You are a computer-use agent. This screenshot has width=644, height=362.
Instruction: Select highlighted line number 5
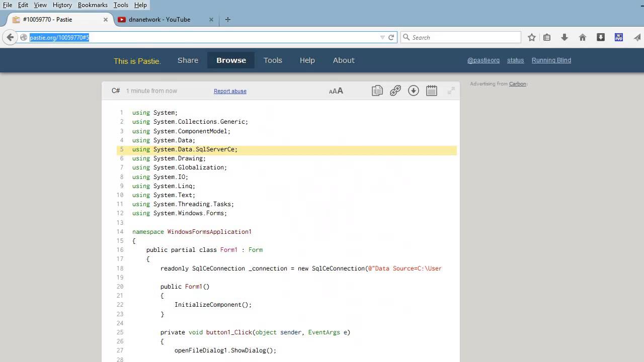121,149
